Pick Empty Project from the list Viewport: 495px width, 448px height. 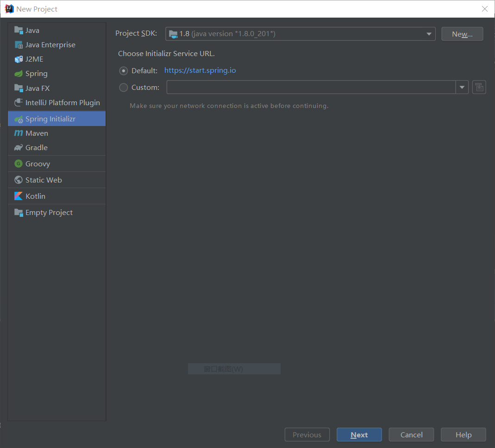57,213
